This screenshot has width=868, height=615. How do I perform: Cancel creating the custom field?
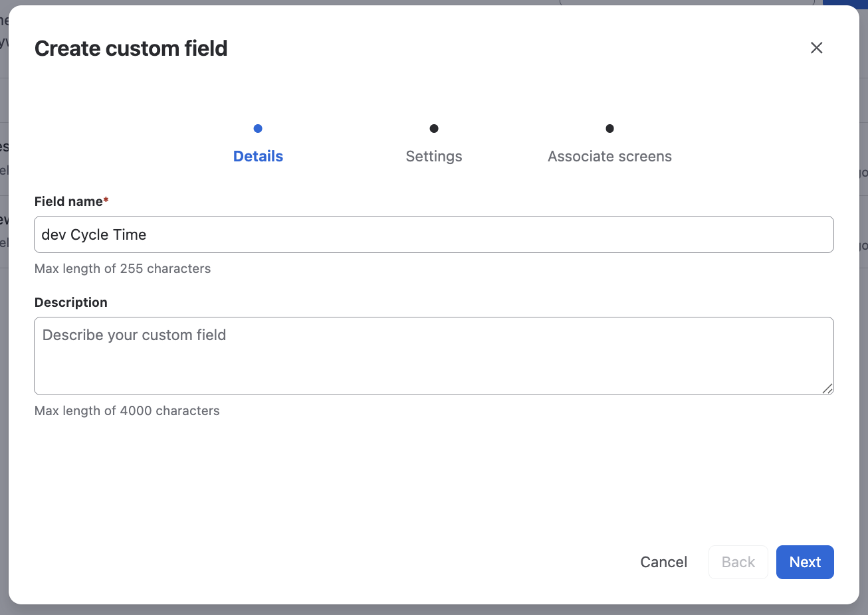[664, 562]
